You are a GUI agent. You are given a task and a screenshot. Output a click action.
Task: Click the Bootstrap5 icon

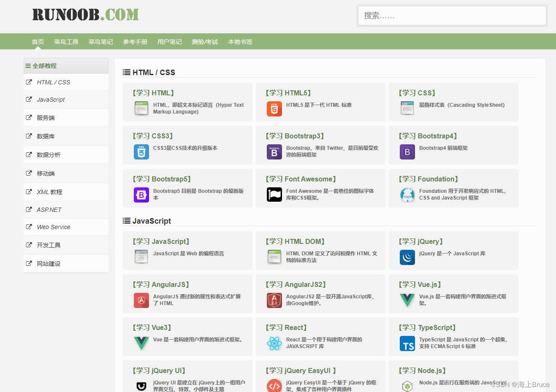(x=141, y=195)
